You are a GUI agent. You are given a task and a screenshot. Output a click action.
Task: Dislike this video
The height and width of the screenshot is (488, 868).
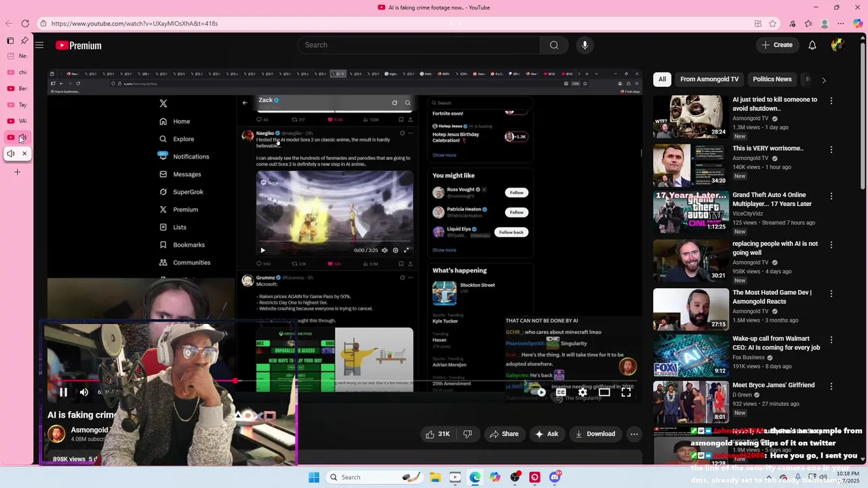[x=467, y=434]
